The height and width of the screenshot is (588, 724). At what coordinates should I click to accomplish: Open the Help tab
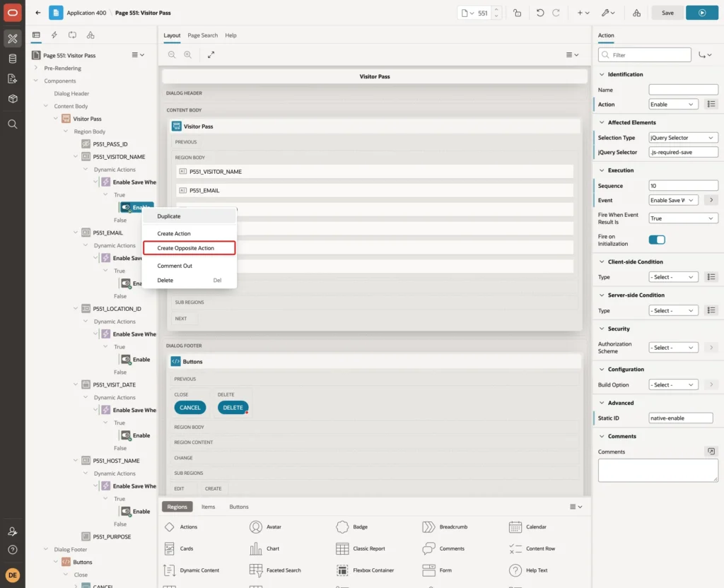pyautogui.click(x=230, y=35)
